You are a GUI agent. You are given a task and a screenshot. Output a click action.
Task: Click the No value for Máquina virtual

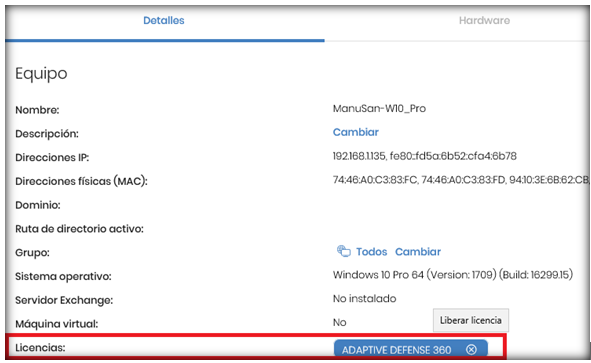tap(340, 322)
